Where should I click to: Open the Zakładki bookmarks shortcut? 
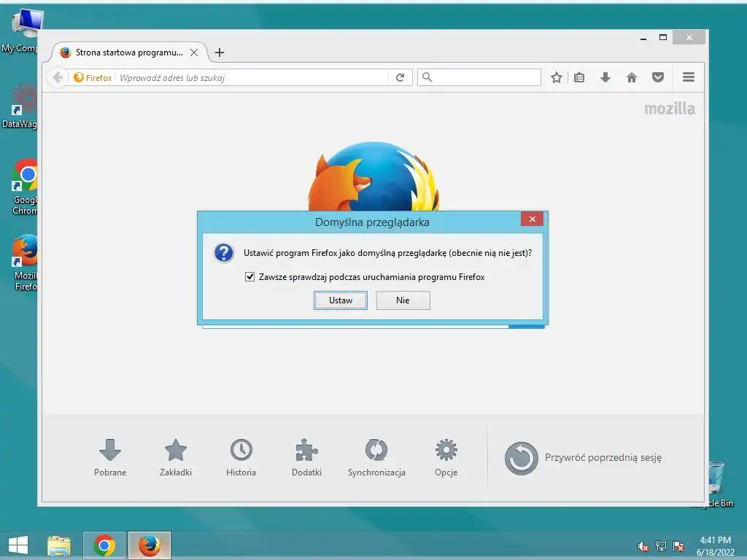tap(176, 457)
